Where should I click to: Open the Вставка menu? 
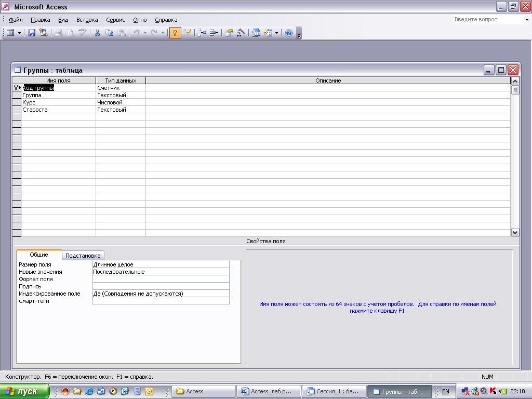click(x=87, y=20)
